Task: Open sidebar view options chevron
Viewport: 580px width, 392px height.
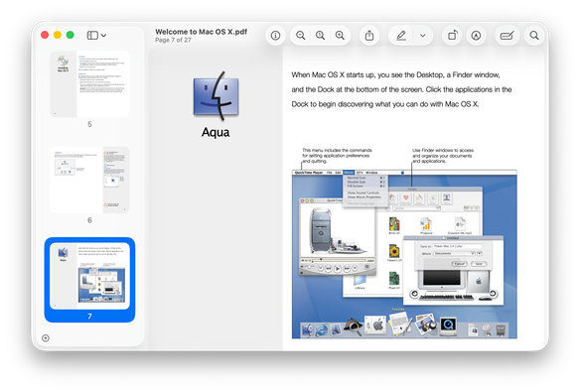Action: tap(104, 36)
